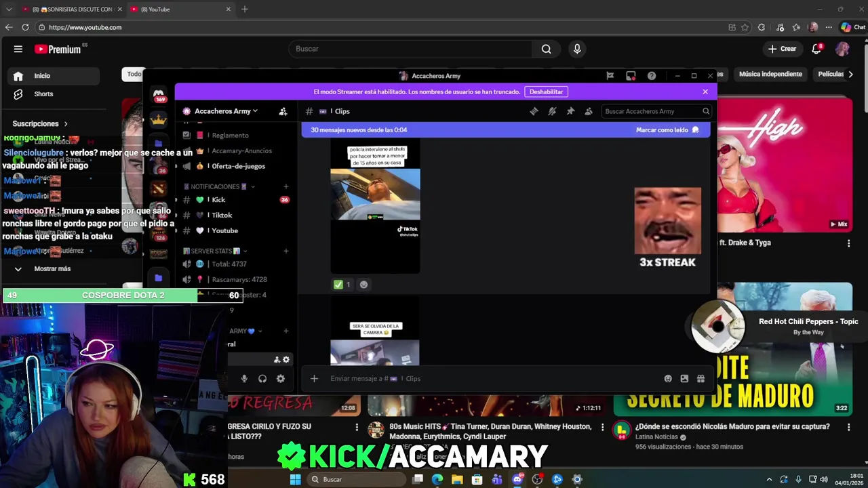Open a new browser tab
The image size is (868, 488).
pos(245,9)
